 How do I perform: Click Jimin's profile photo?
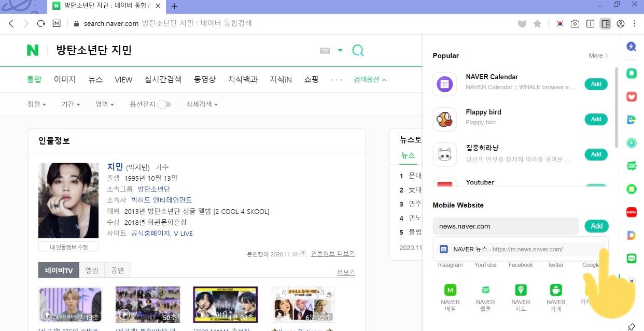tap(68, 200)
